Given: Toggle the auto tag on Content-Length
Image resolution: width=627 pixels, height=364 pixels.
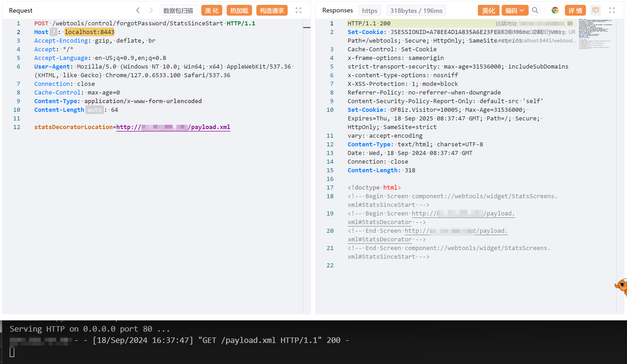Looking at the screenshot, I should pyautogui.click(x=95, y=110).
